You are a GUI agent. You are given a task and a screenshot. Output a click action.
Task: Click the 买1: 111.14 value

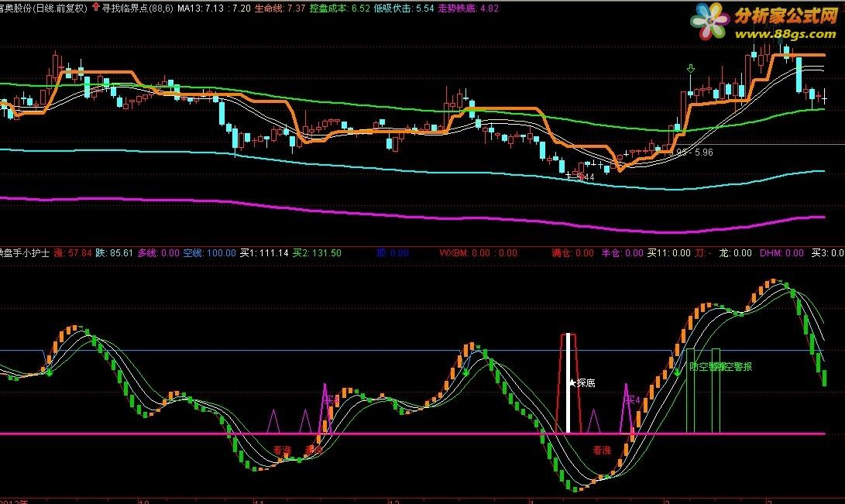pos(264,252)
